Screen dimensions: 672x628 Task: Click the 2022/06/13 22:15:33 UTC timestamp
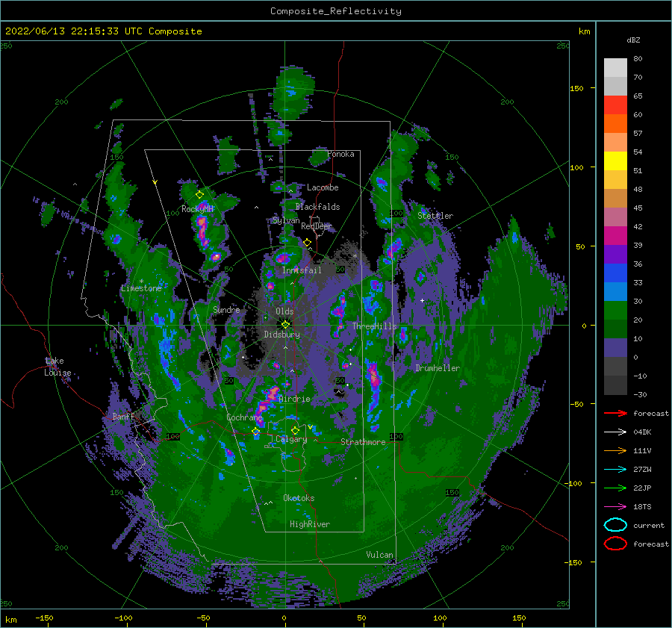(x=103, y=31)
